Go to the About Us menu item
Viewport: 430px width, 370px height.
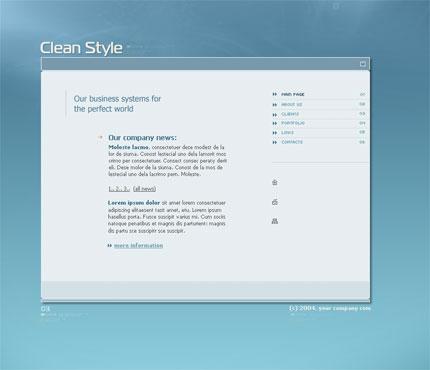(x=292, y=105)
